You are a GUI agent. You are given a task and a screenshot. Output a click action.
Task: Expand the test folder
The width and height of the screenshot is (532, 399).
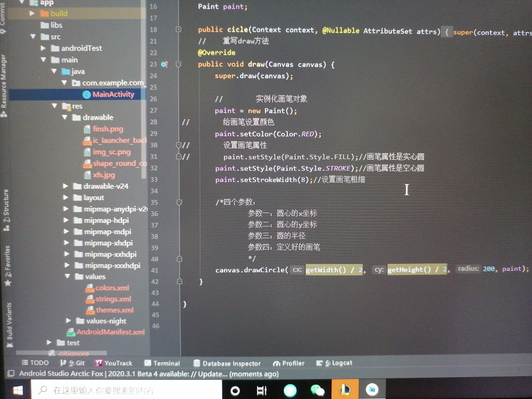click(x=49, y=342)
